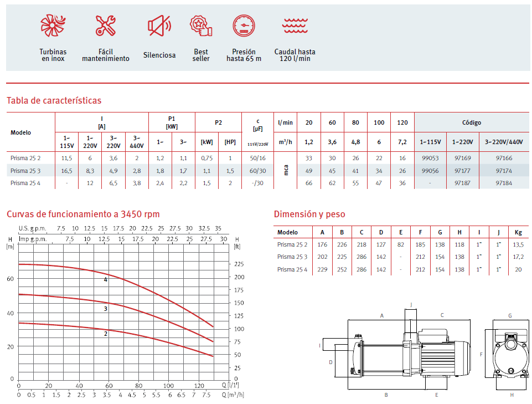Select the Best seller thumbs-up badge icon

click(201, 25)
